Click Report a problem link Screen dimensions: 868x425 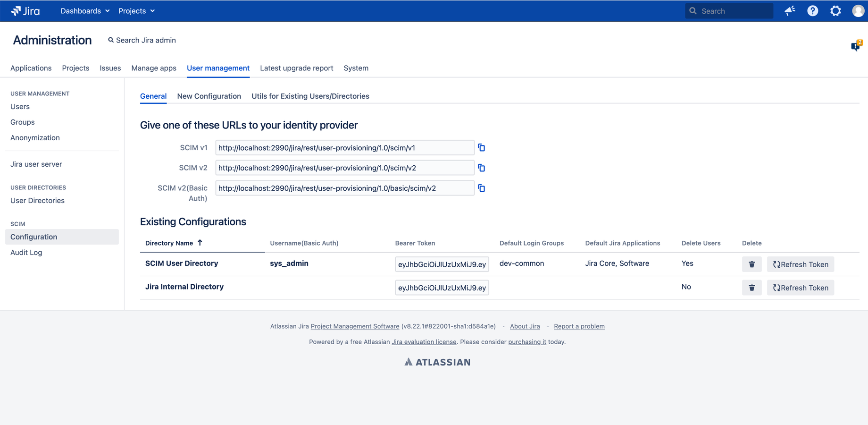579,326
